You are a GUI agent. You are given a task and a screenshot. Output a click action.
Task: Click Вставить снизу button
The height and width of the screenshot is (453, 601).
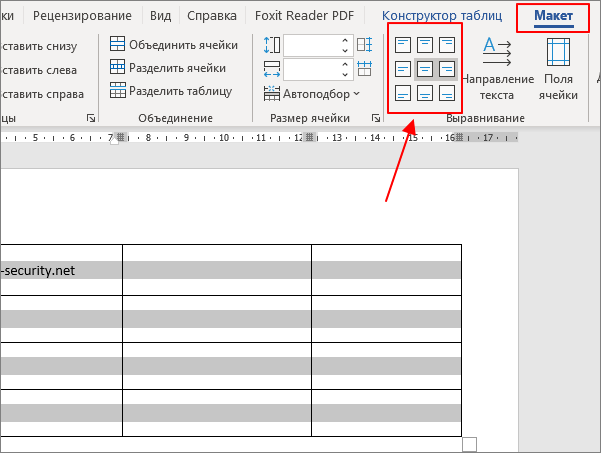pos(38,46)
